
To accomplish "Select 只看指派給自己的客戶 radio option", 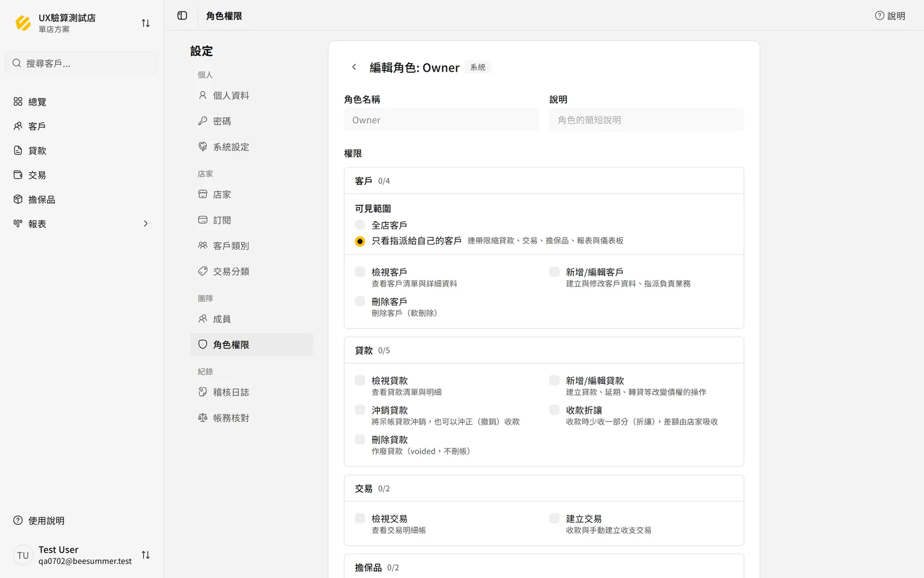I will (360, 241).
